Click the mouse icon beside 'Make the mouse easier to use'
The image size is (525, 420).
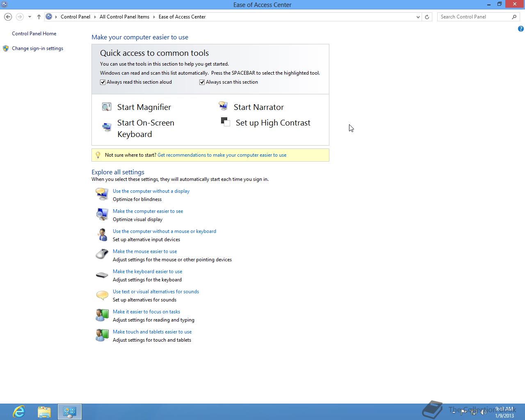point(102,254)
